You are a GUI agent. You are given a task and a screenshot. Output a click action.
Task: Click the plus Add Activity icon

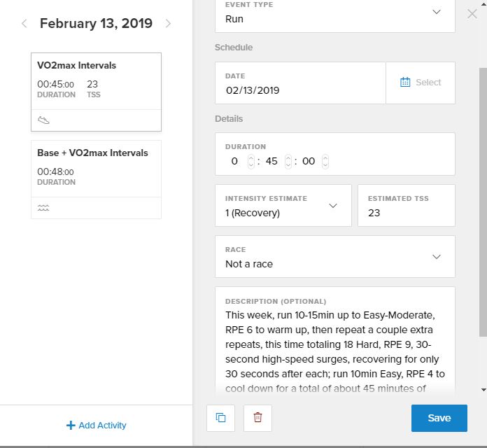(x=70, y=425)
